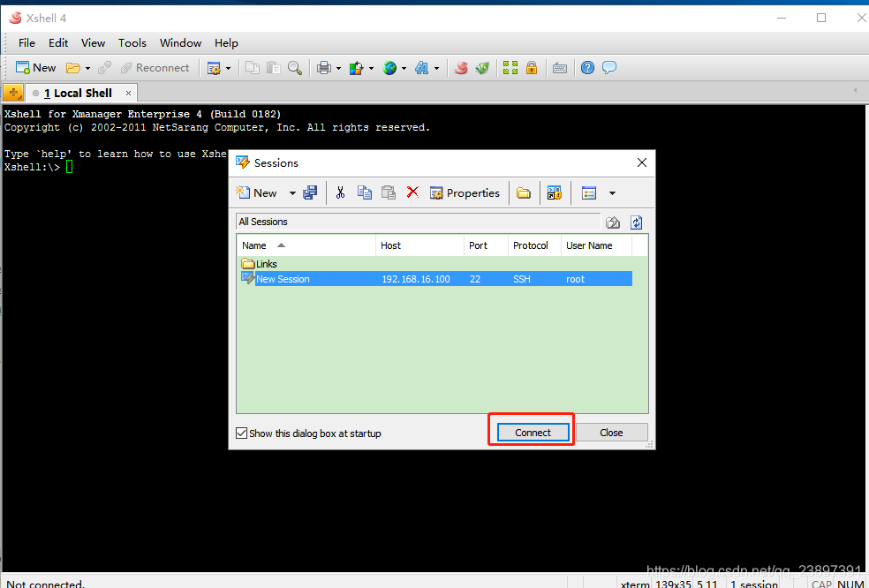
Task: Click the Copy icon in Sessions dialog
Action: pos(365,192)
